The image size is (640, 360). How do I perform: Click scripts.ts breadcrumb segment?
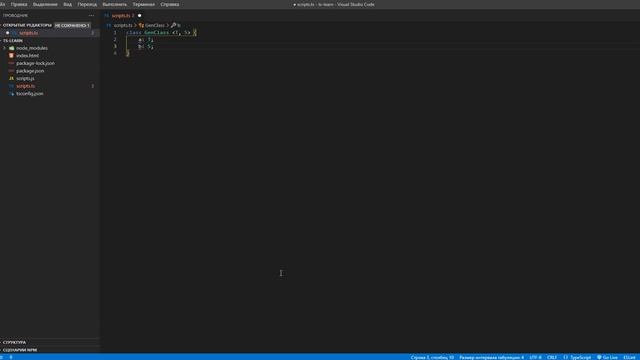[123, 25]
